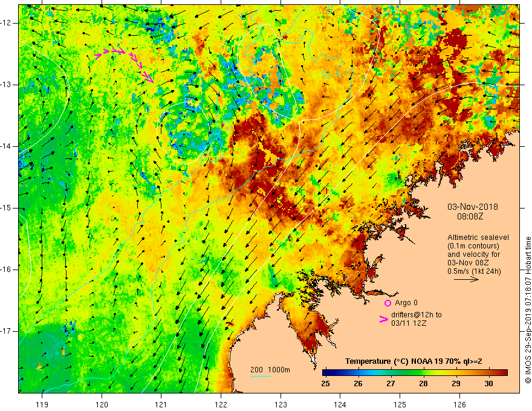532x411 pixels.
Task: Click the 123 longitude axis label
Action: (x=281, y=404)
